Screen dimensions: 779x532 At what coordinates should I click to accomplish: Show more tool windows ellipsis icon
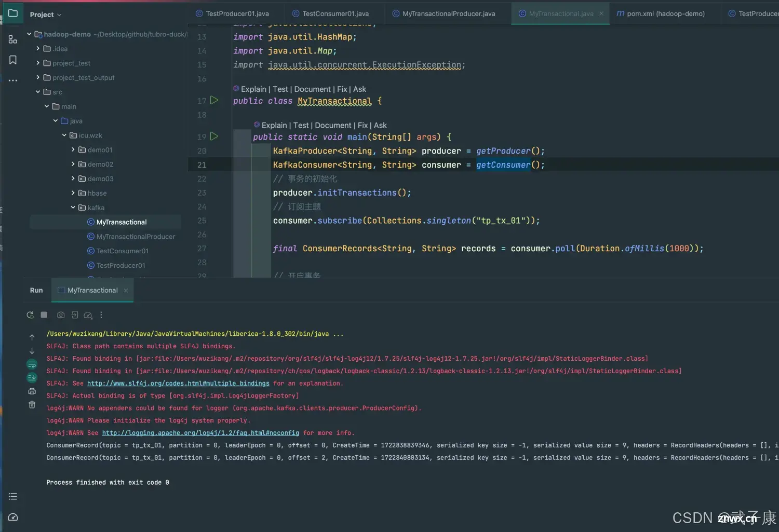13,80
